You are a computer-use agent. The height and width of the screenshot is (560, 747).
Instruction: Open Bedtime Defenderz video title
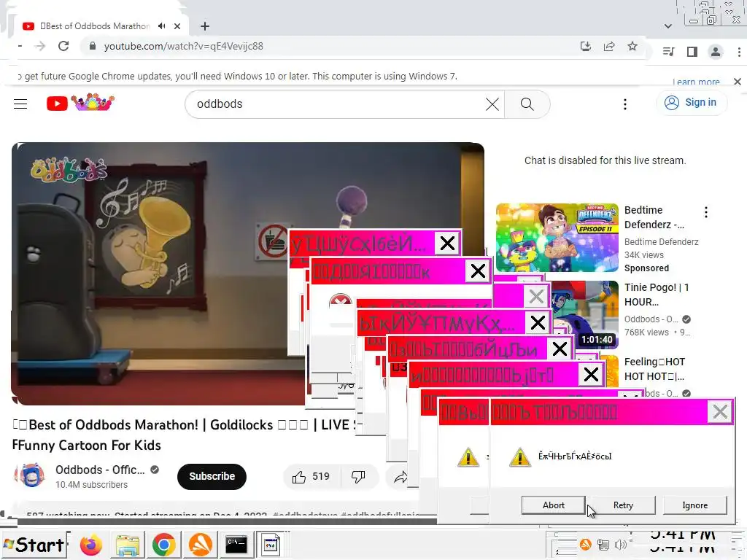point(654,217)
